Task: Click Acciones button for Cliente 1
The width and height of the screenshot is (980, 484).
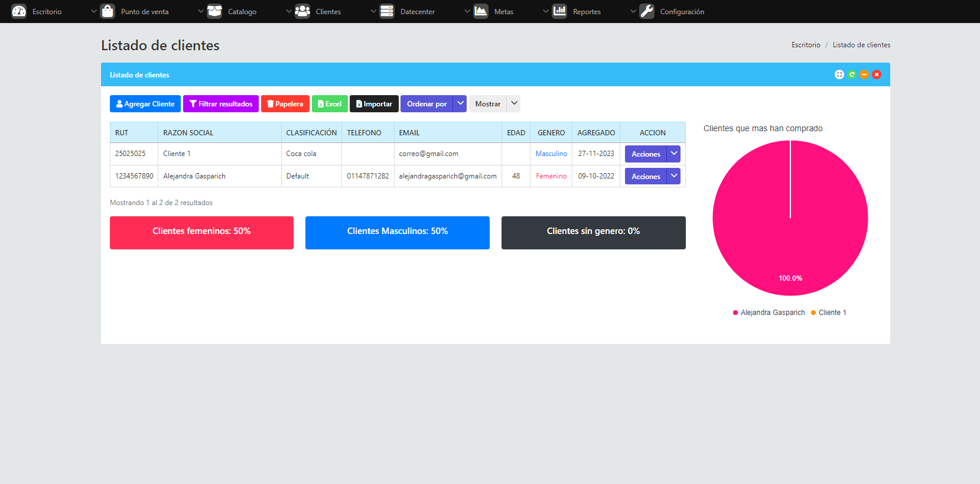Action: 646,154
